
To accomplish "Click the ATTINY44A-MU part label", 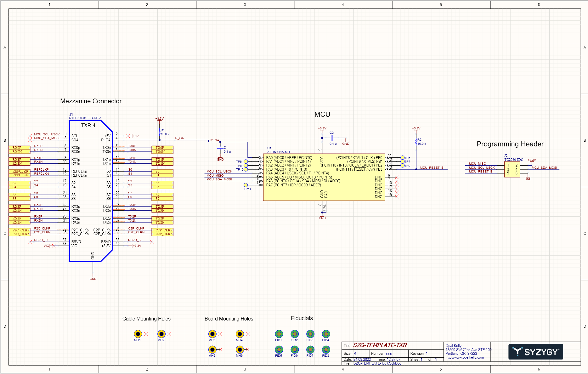I will click(x=279, y=152).
